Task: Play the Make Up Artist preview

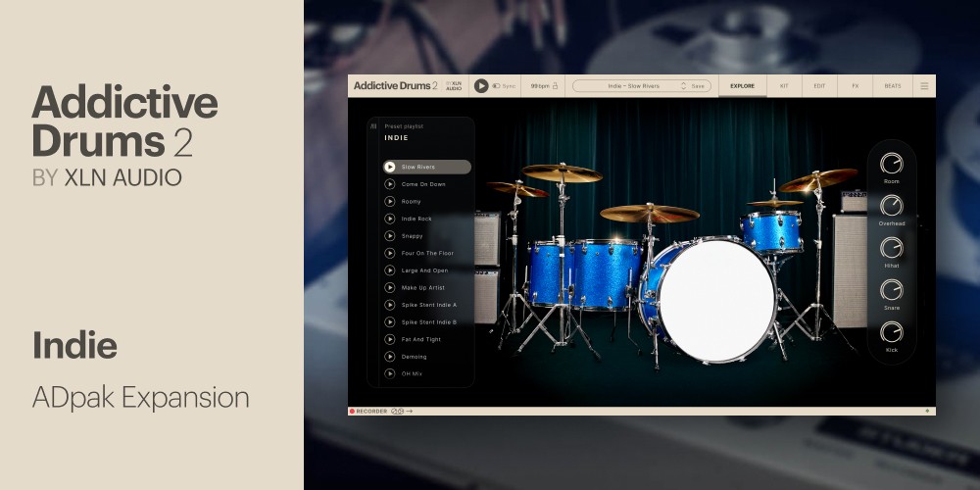Action: pos(389,287)
